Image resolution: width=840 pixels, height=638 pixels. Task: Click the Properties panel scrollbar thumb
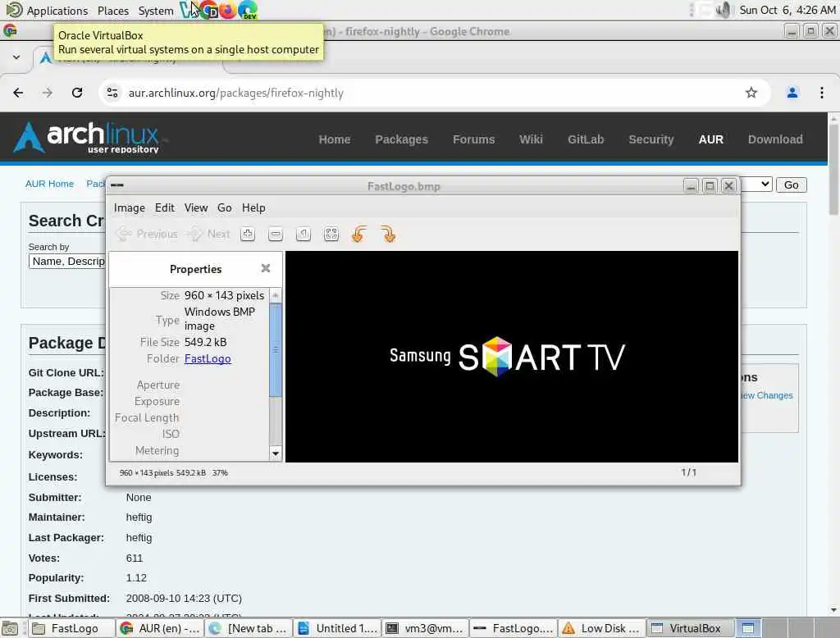[276, 350]
